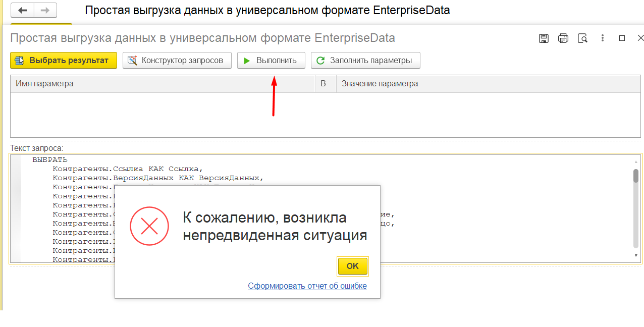Open print preview magnifier icon
Image resolution: width=644 pixels, height=327 pixels.
tap(582, 38)
